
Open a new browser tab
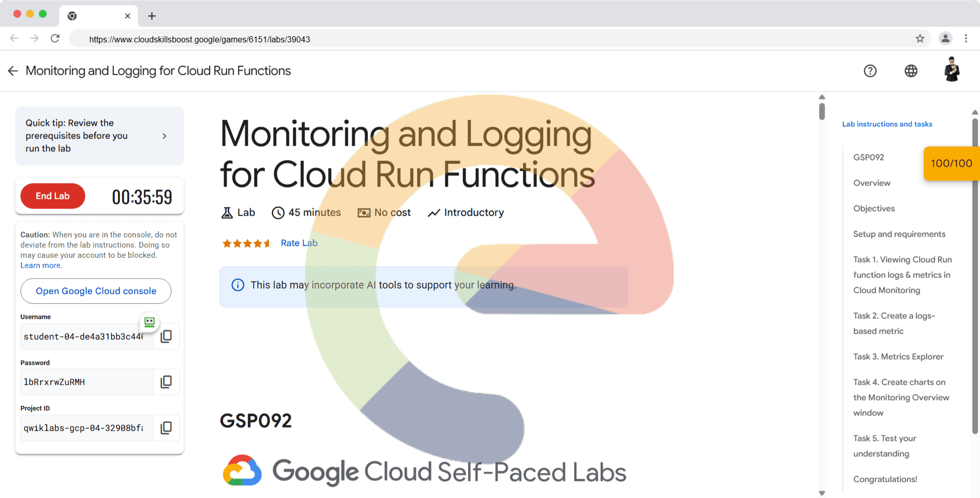[x=152, y=16]
